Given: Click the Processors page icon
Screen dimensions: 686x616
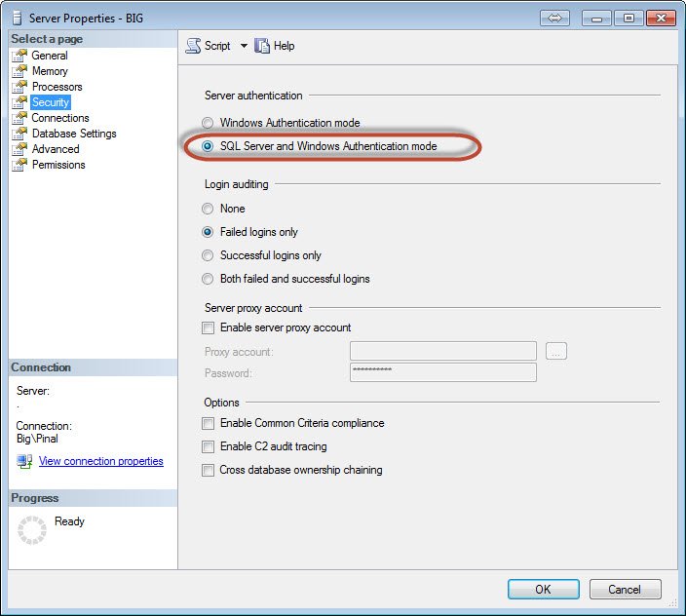Looking at the screenshot, I should (x=19, y=87).
